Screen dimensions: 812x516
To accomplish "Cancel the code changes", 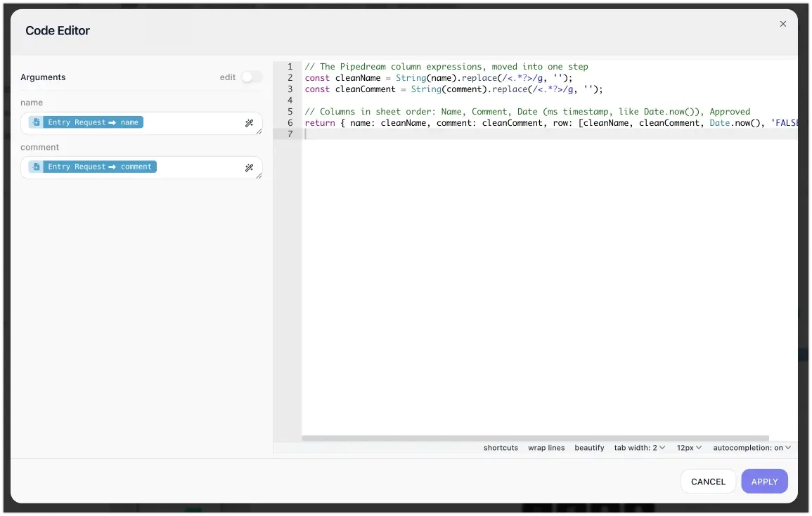I will point(707,482).
